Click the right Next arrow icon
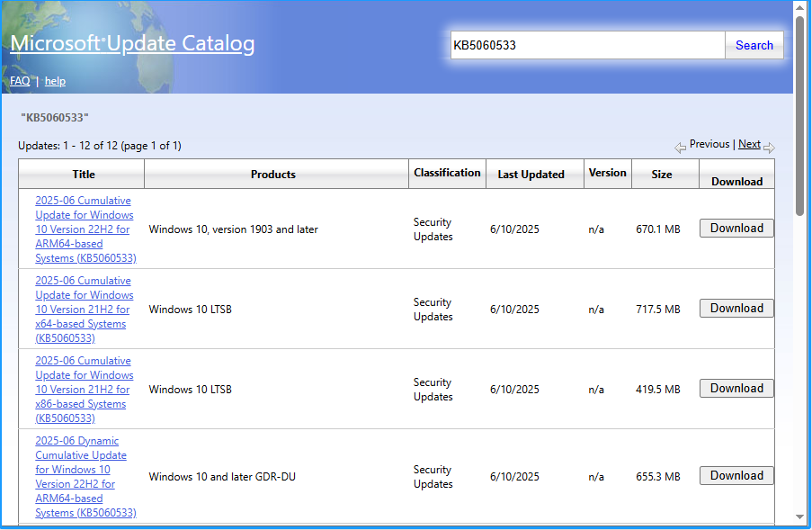Image resolution: width=812 pixels, height=530 pixels. pyautogui.click(x=769, y=148)
